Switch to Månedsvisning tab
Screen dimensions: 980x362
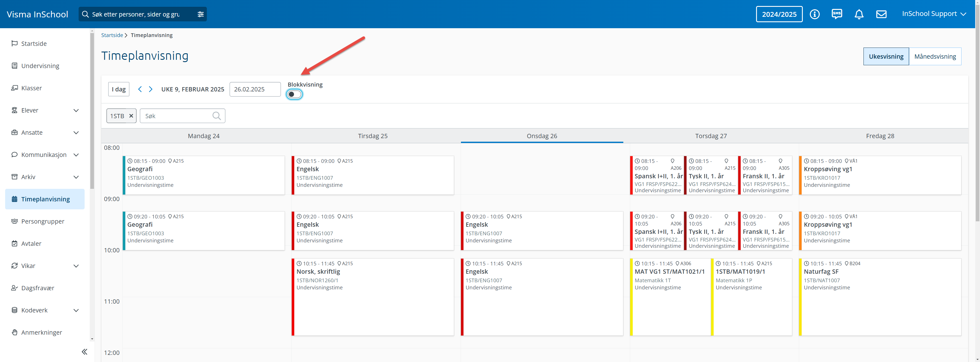(x=935, y=56)
